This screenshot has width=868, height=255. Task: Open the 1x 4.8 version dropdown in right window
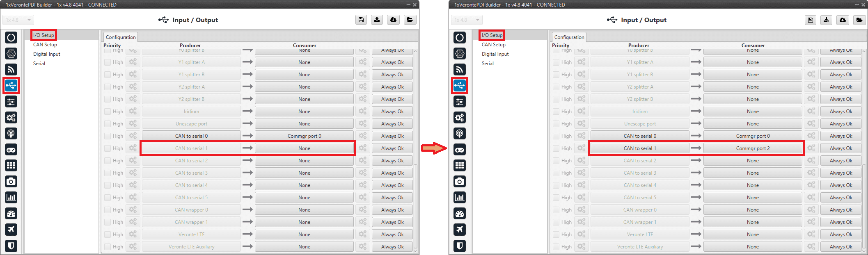pyautogui.click(x=467, y=20)
